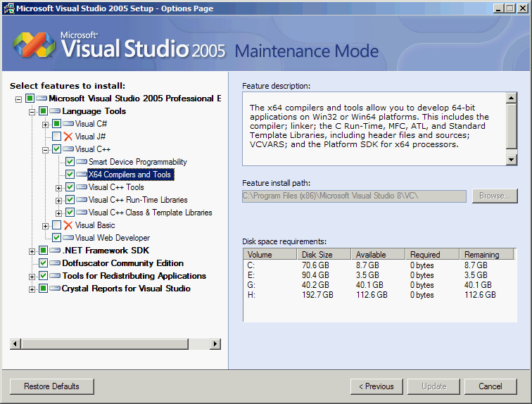Viewport: 532px width, 404px height.
Task: Toggle the Language Tools checkbox
Action: point(43,111)
